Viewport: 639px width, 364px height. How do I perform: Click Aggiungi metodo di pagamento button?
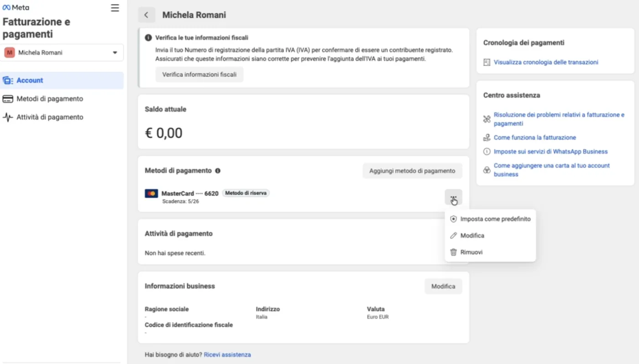coord(412,171)
